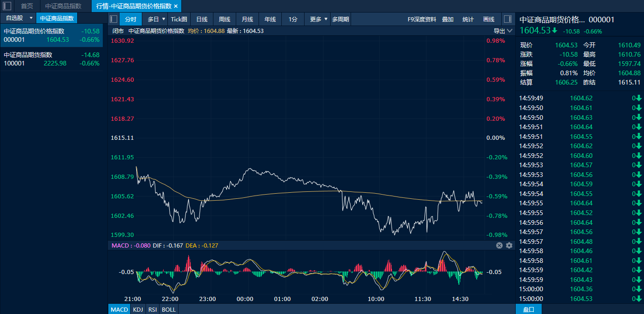Open the 自选股 dropdown arrow
Image resolution: width=644 pixels, height=314 pixels.
click(x=31, y=18)
